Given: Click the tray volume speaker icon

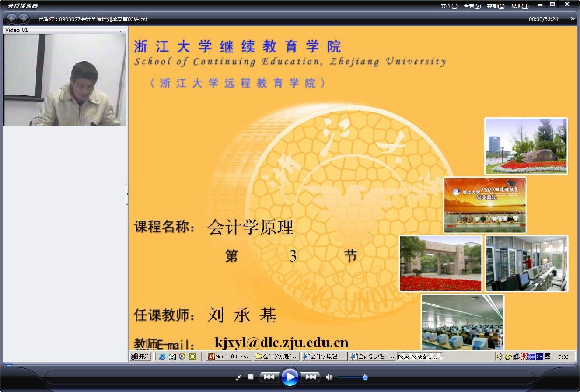Looking at the screenshot, I should pyautogui.click(x=500, y=357).
